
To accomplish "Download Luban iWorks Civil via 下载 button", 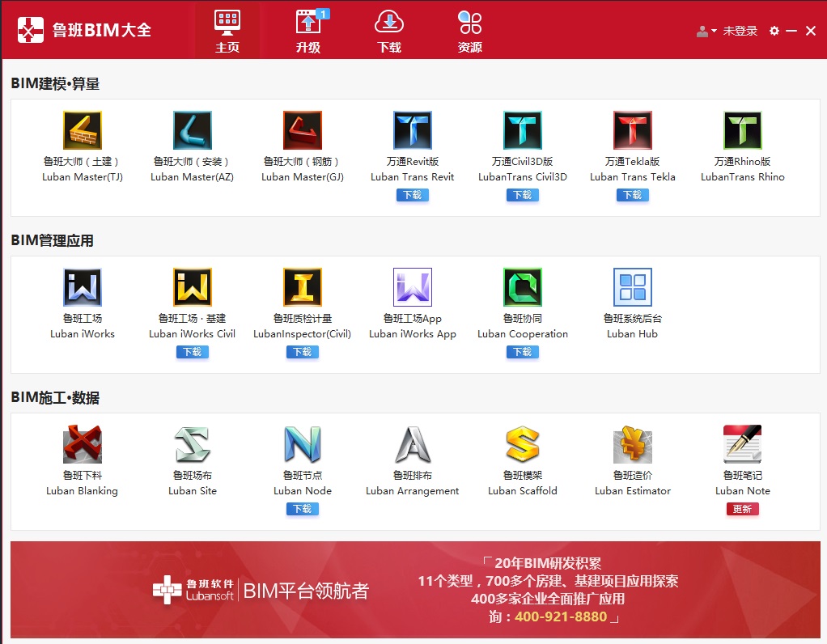I will coord(193,352).
